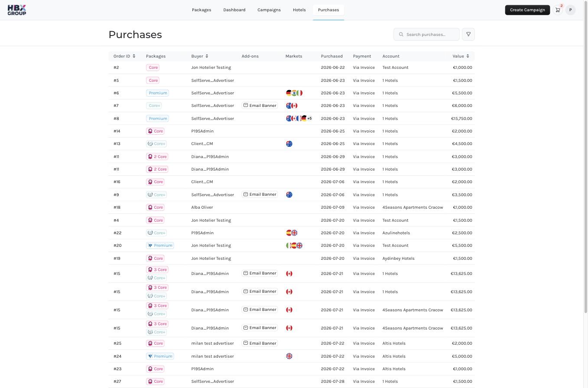Click market flags in order #20
Viewport: 588px width, 388px height.
tap(294, 246)
